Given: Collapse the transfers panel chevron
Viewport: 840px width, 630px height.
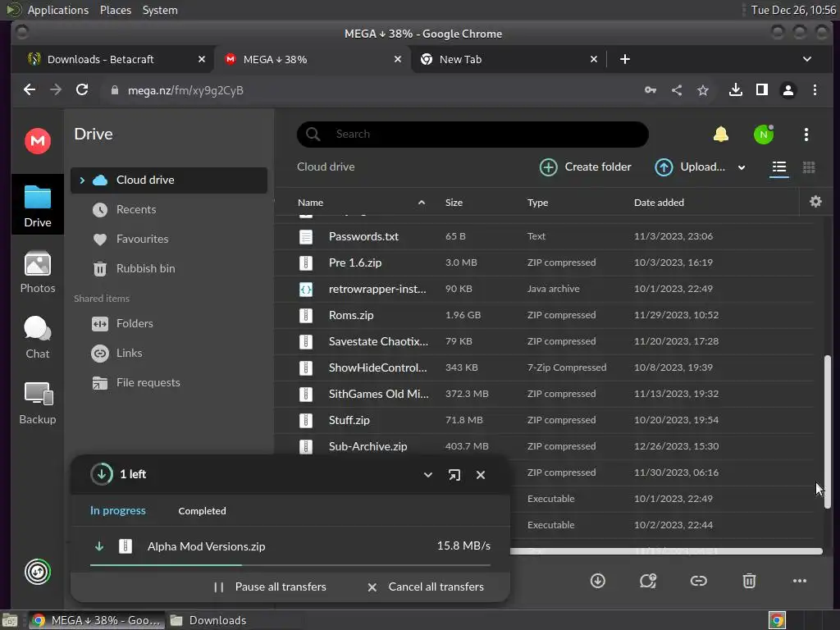Looking at the screenshot, I should [x=428, y=475].
